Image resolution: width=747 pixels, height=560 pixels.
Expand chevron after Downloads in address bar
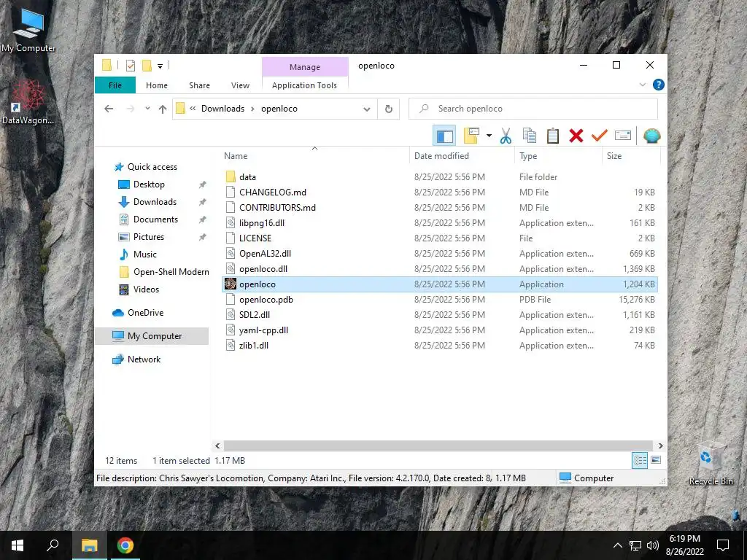click(253, 109)
